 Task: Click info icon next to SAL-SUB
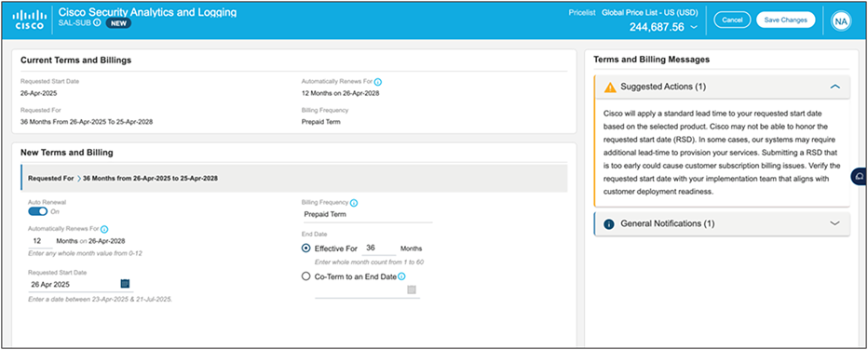click(98, 23)
